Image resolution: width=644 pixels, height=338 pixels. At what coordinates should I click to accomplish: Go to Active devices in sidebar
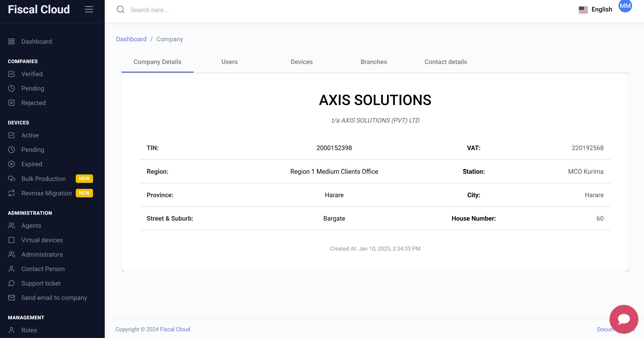click(x=30, y=135)
